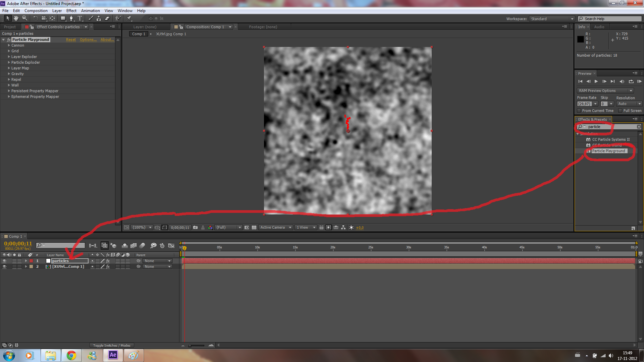The width and height of the screenshot is (644, 362).
Task: Click Reset for Particle Playground
Action: 71,40
